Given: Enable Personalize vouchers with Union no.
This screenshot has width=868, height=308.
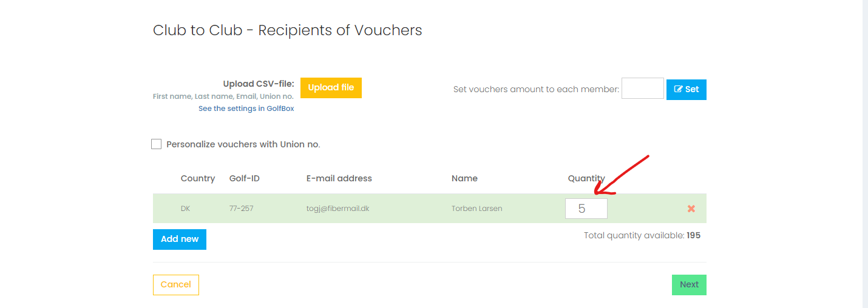Looking at the screenshot, I should click(x=156, y=144).
